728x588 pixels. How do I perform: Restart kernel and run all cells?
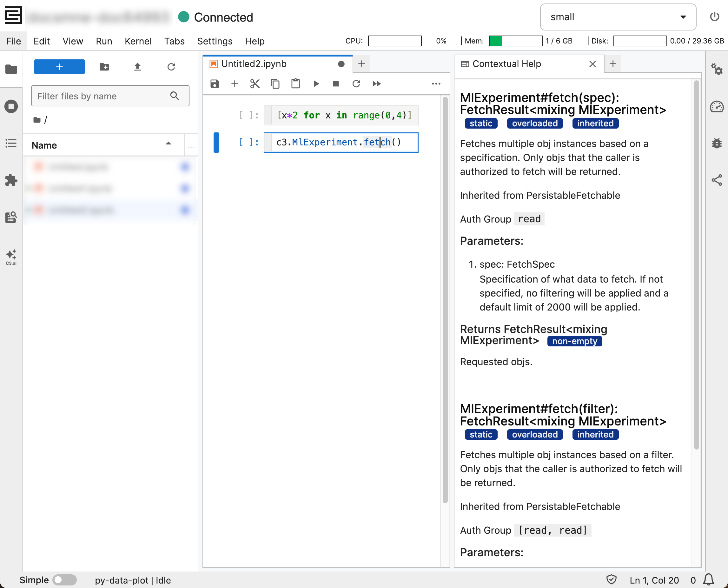pos(376,84)
